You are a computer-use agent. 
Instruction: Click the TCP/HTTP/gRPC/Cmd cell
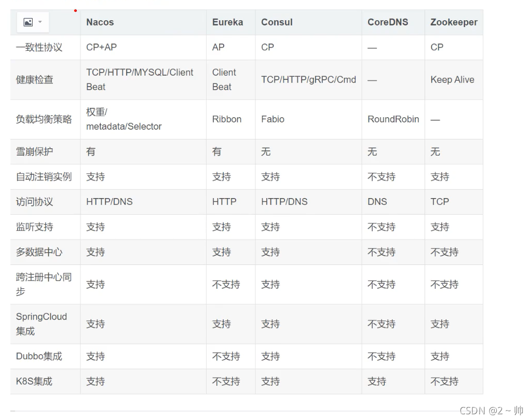coord(308,80)
